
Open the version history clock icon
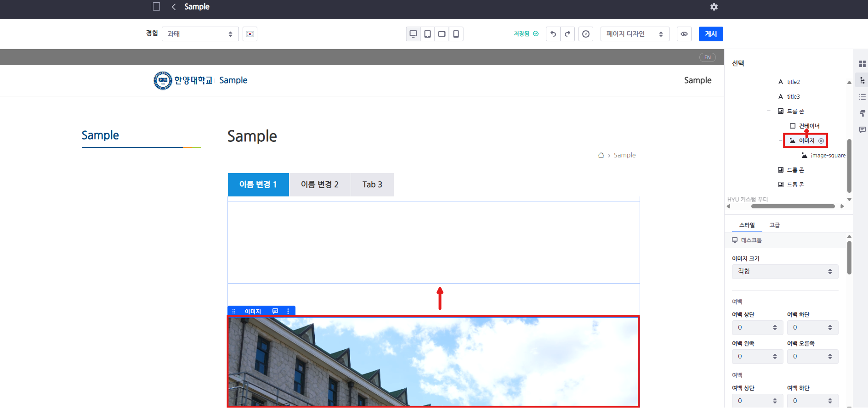pyautogui.click(x=586, y=34)
